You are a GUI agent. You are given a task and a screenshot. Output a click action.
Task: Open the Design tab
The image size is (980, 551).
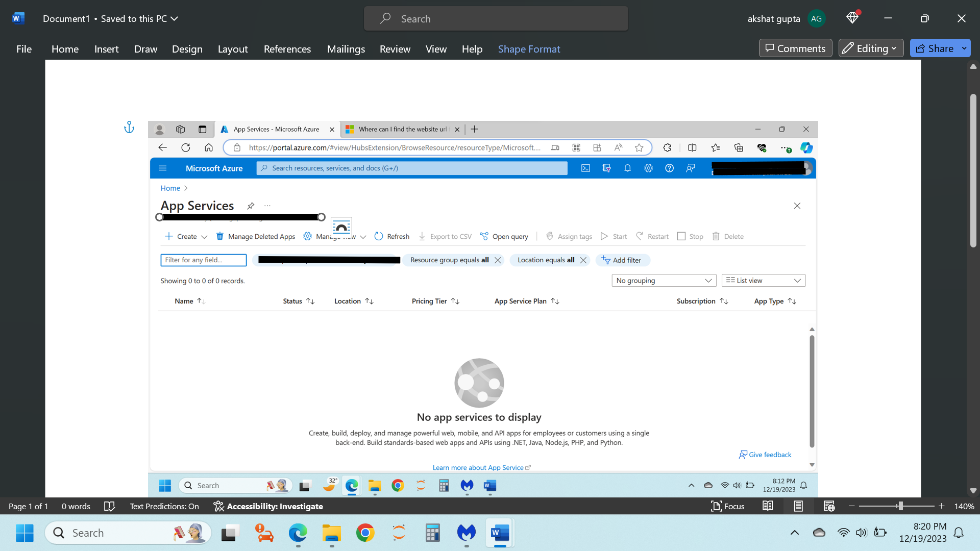187,49
